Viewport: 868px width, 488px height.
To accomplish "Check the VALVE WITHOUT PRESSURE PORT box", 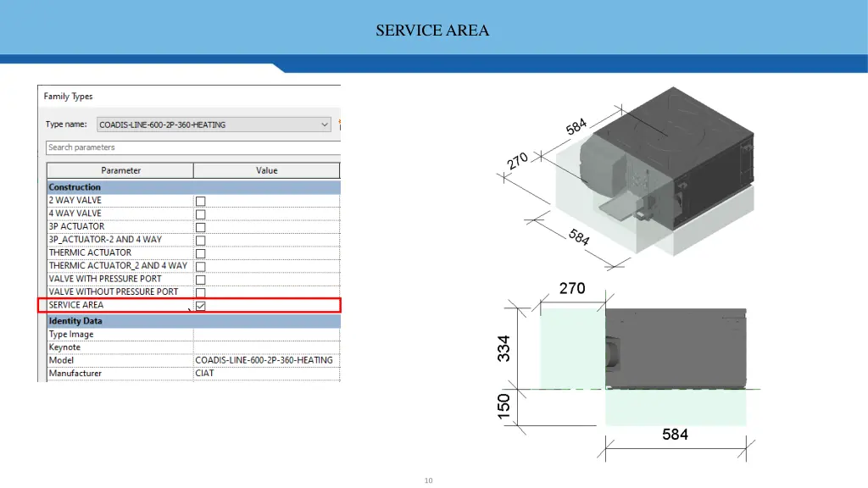I will [200, 291].
